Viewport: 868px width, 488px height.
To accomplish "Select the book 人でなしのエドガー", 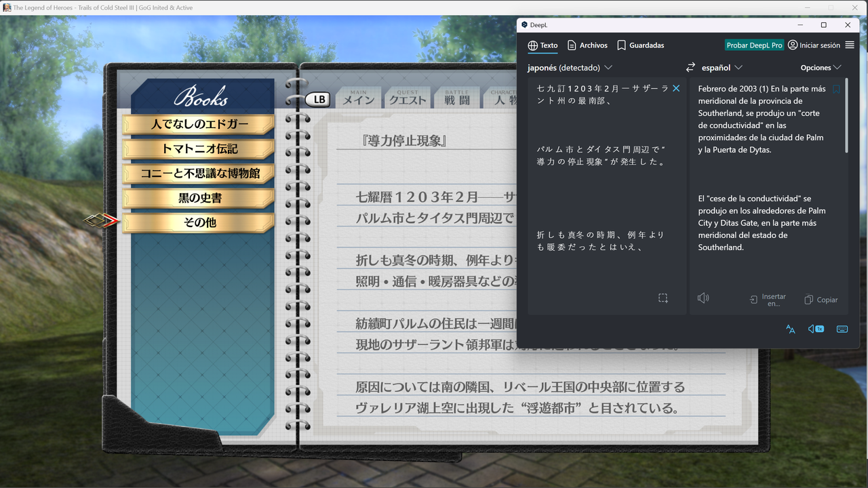I will click(199, 125).
